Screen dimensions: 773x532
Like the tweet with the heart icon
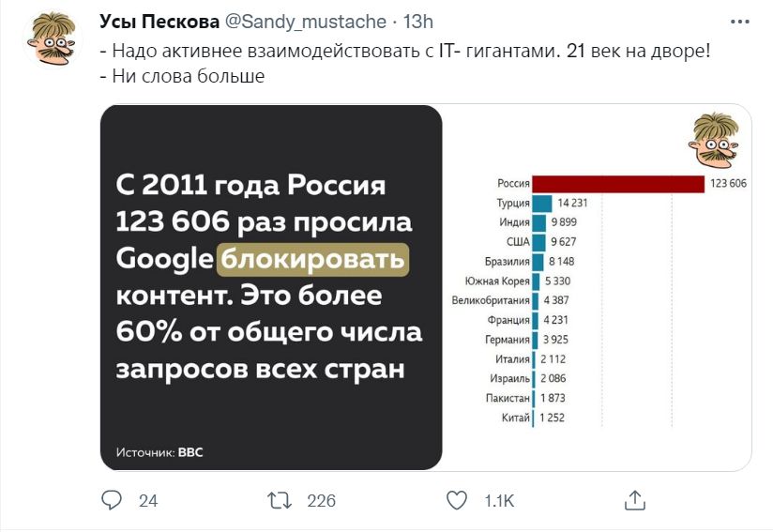pos(457,500)
